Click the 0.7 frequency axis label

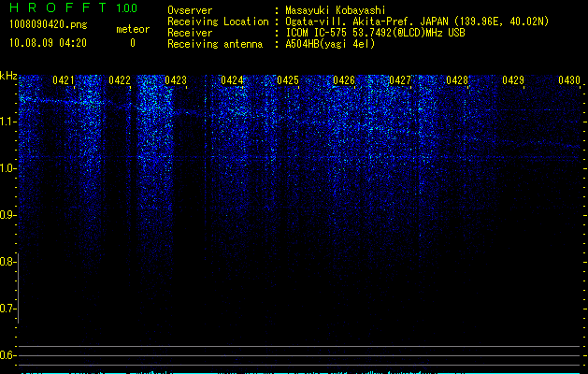click(7, 309)
